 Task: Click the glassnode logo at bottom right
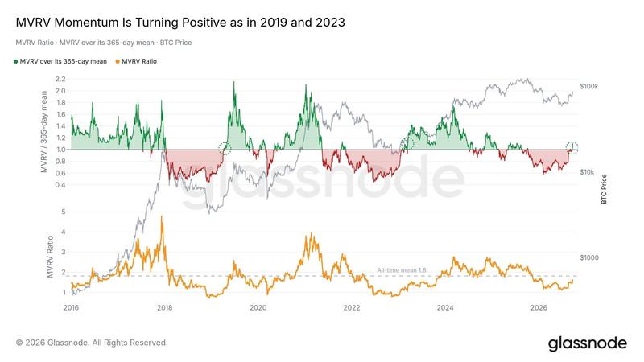(x=588, y=344)
